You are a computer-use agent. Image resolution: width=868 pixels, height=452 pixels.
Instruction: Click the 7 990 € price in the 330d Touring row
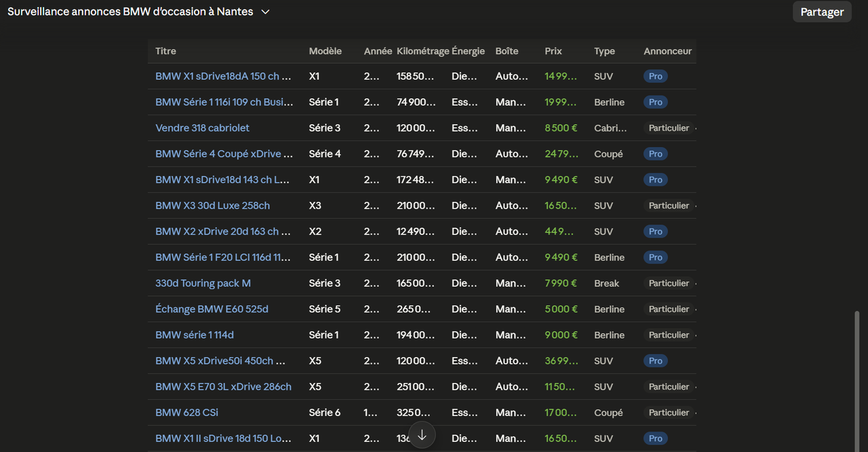561,283
